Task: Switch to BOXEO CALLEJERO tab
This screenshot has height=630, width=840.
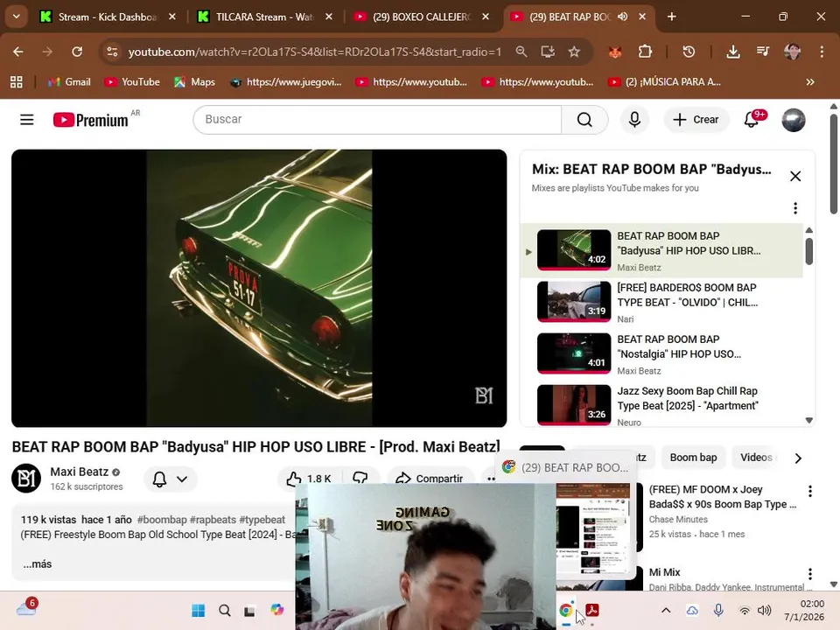Action: click(x=422, y=17)
